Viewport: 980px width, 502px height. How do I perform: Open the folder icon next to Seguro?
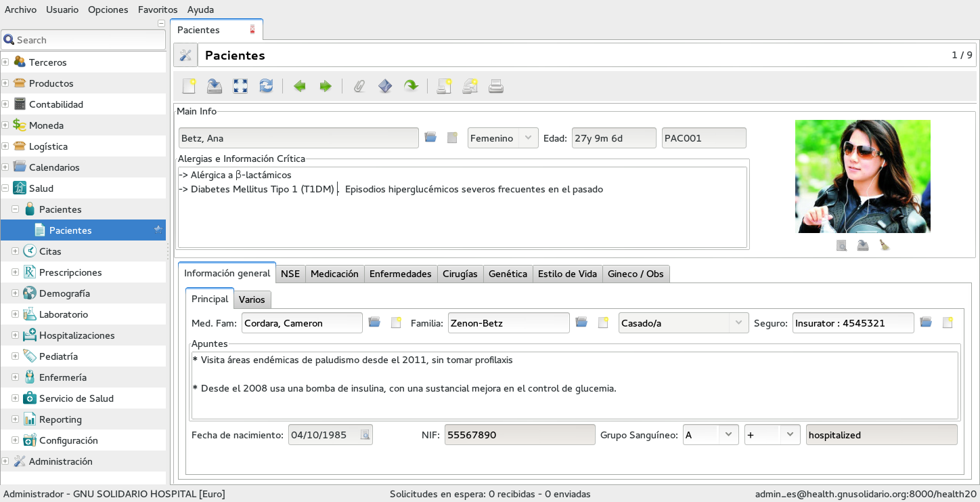926,322
